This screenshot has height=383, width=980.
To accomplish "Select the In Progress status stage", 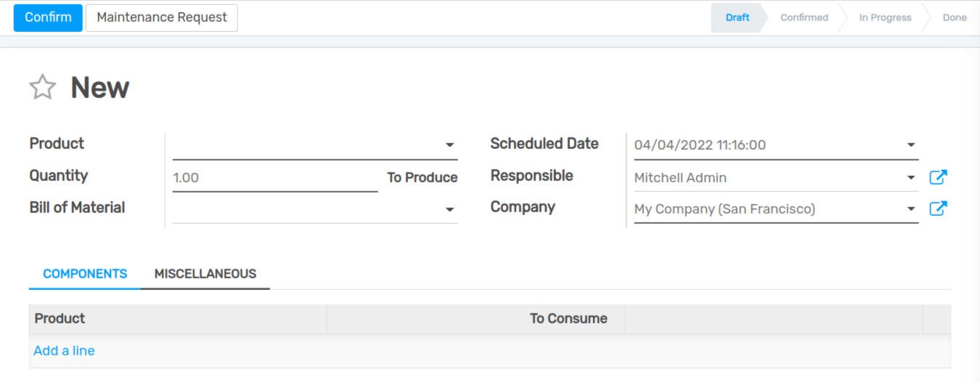I will (x=885, y=17).
